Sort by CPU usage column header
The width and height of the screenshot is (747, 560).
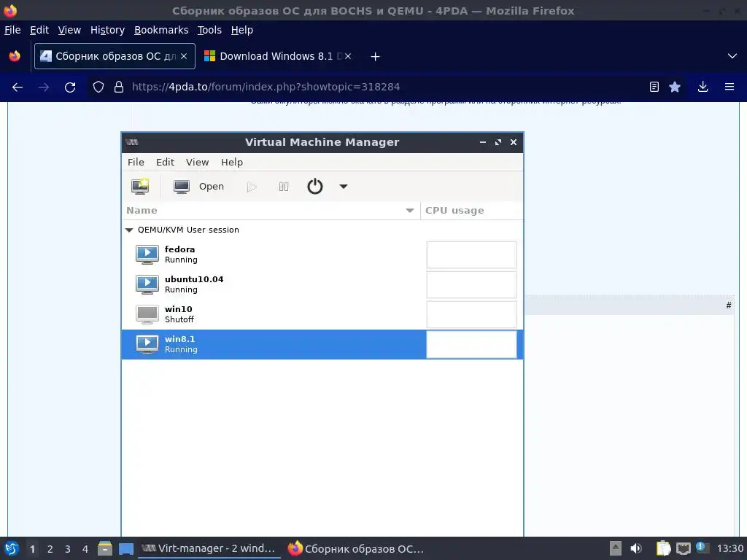[x=472, y=211]
